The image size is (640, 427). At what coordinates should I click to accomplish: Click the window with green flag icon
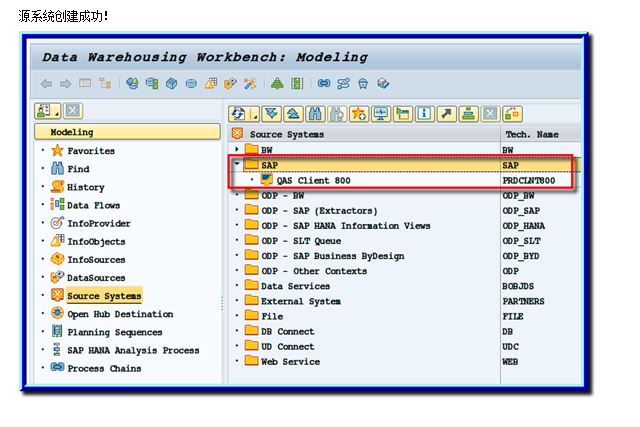tap(403, 114)
